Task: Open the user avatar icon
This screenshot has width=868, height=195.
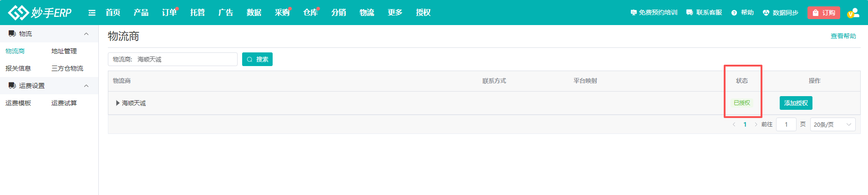Action: pos(853,13)
